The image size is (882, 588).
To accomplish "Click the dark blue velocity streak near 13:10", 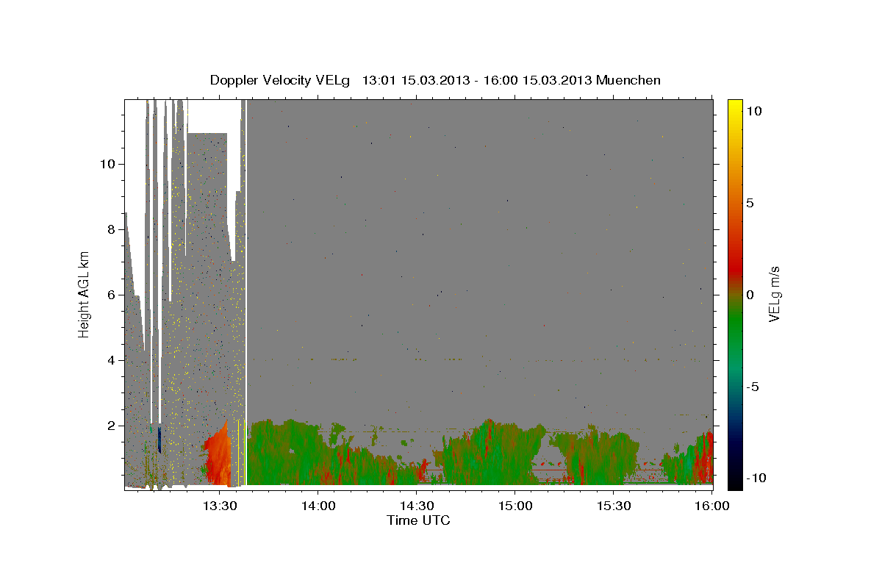I will click(x=159, y=440).
